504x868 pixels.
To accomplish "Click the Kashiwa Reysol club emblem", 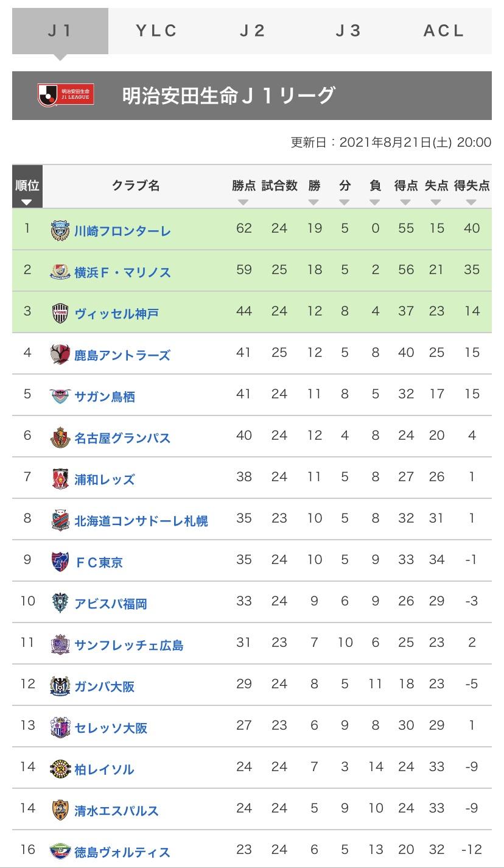I will click(x=60, y=769).
